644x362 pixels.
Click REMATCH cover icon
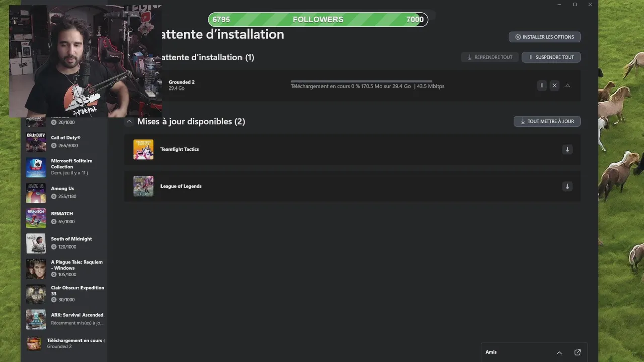tap(36, 218)
